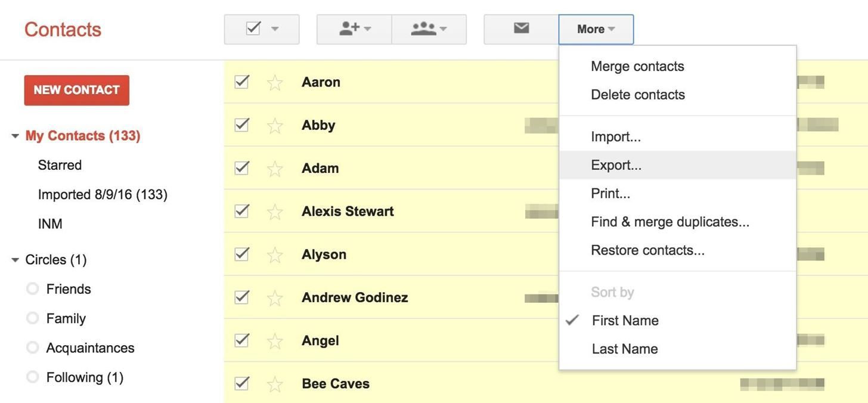Click the NEW CONTACT button
This screenshot has width=868, height=403.
click(76, 90)
